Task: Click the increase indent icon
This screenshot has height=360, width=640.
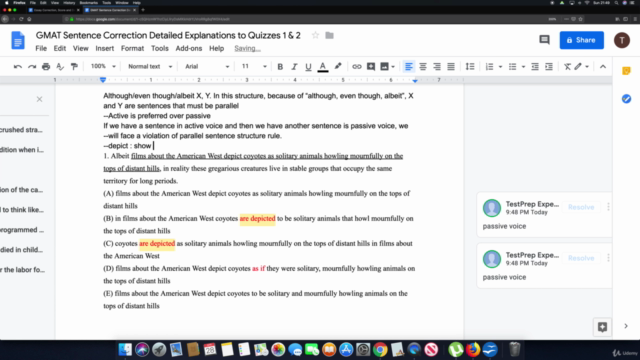Action: click(549, 67)
